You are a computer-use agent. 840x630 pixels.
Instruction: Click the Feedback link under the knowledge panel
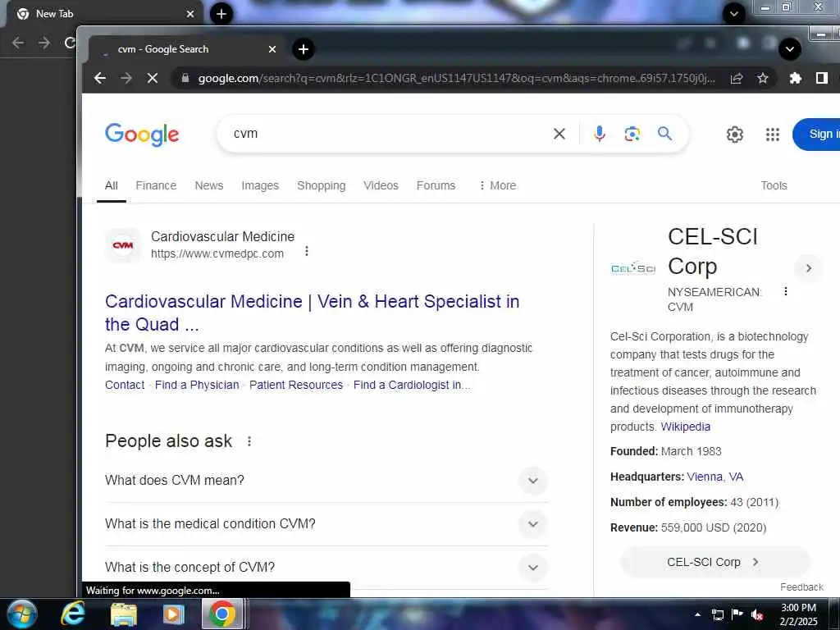click(801, 587)
